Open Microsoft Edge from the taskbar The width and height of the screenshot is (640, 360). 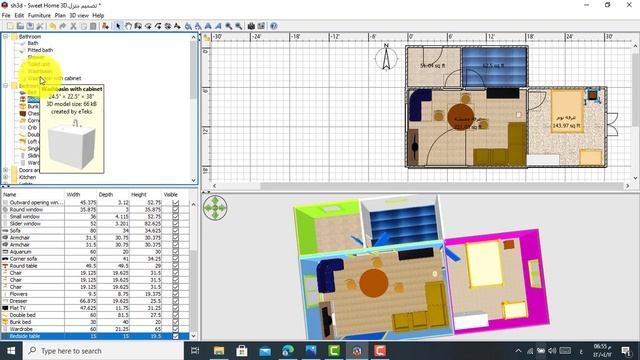pyautogui.click(x=288, y=351)
